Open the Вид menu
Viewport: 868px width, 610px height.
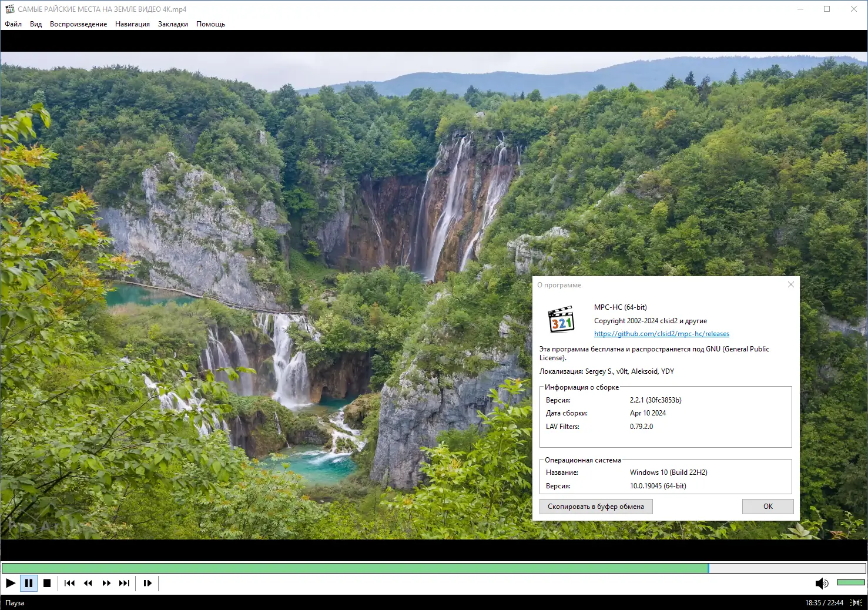(36, 24)
